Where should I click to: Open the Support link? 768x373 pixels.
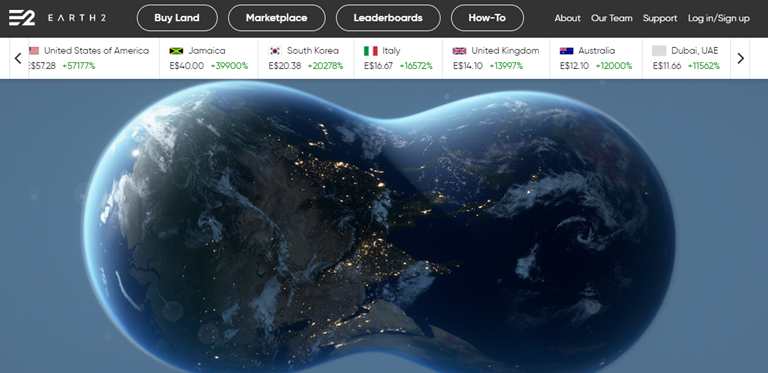tap(660, 18)
